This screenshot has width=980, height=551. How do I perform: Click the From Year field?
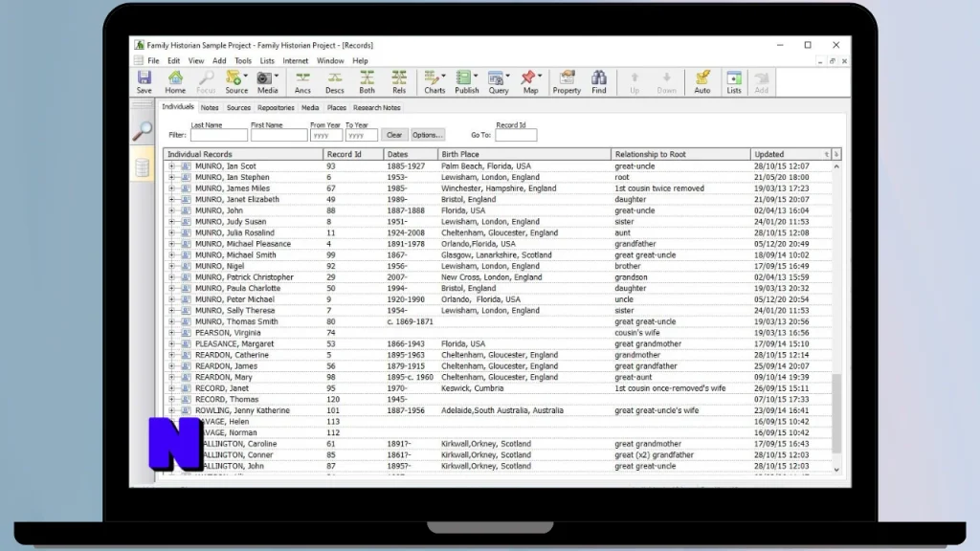click(326, 135)
